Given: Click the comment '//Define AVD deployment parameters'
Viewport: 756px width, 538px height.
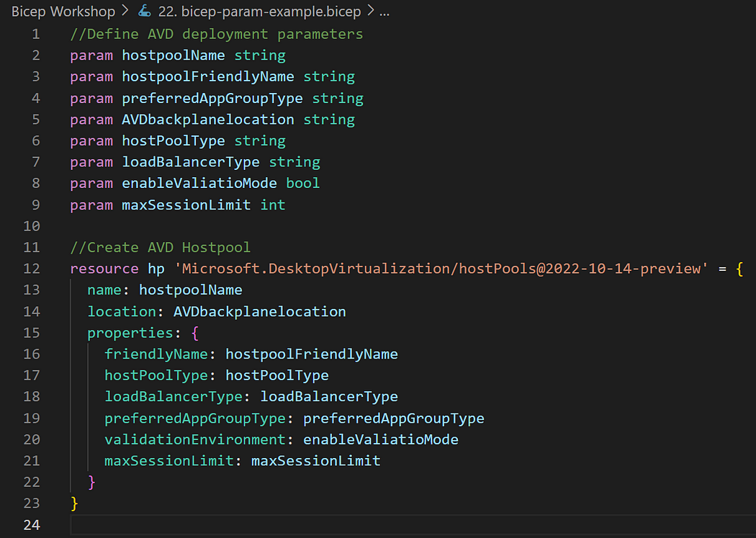Looking at the screenshot, I should pyautogui.click(x=217, y=35).
